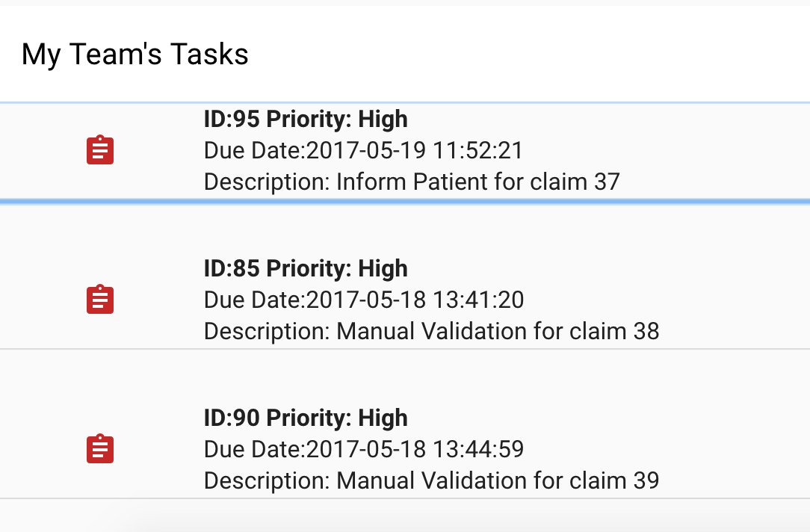Click the red clipboard icon for task ID:95

coord(99,149)
